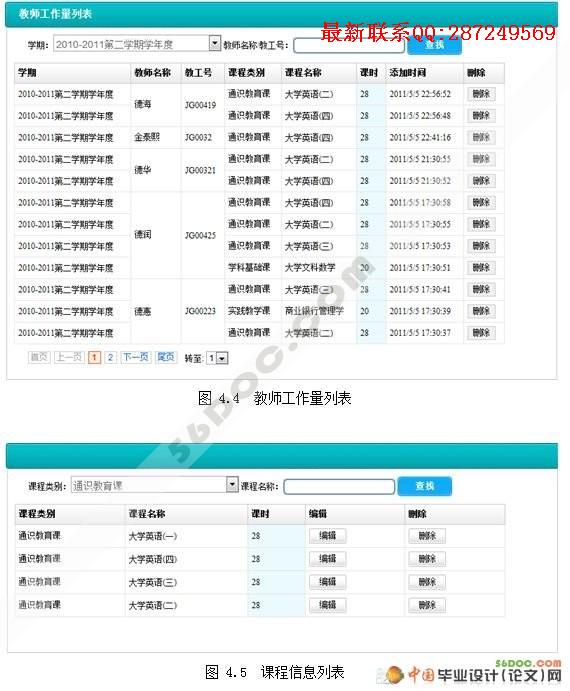Open the 学期 semester dropdown
This screenshot has height=691, width=570.
137,44
